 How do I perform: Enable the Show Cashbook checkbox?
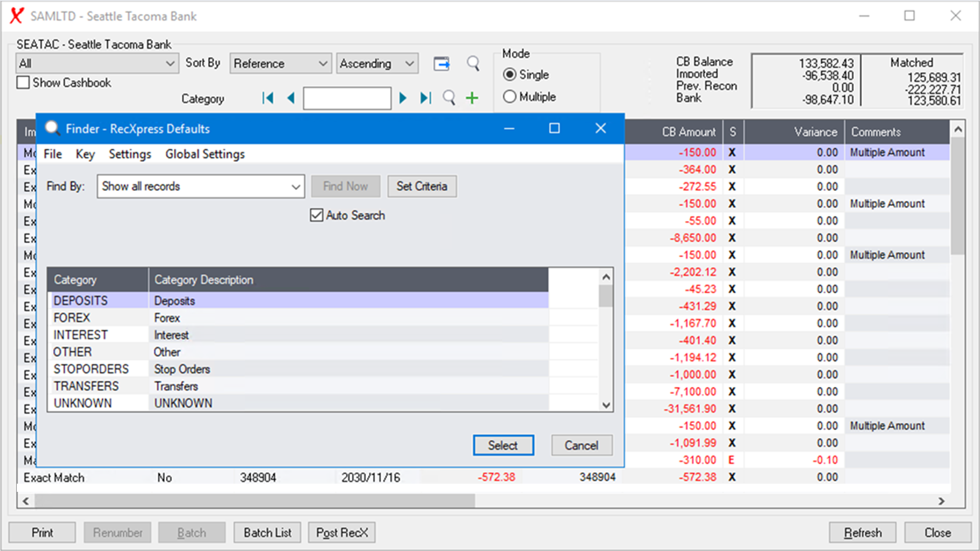[22, 82]
